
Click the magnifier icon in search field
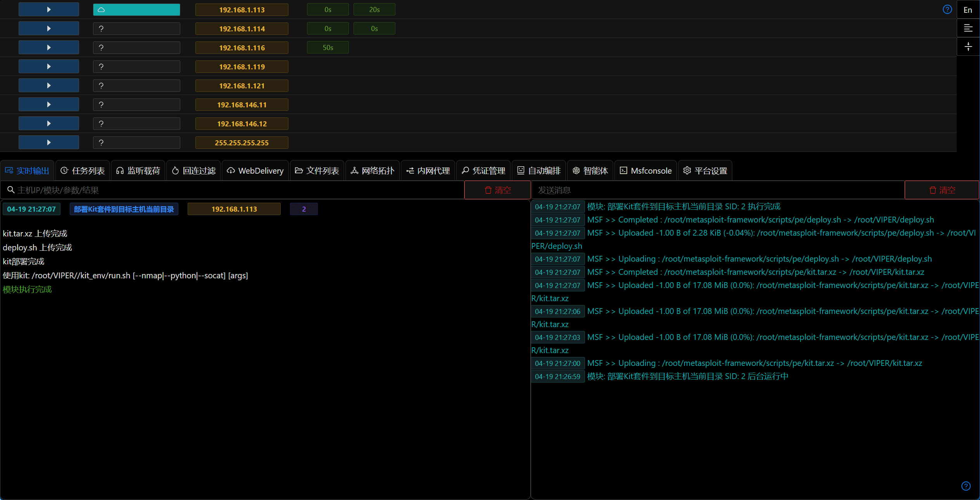[11, 190]
